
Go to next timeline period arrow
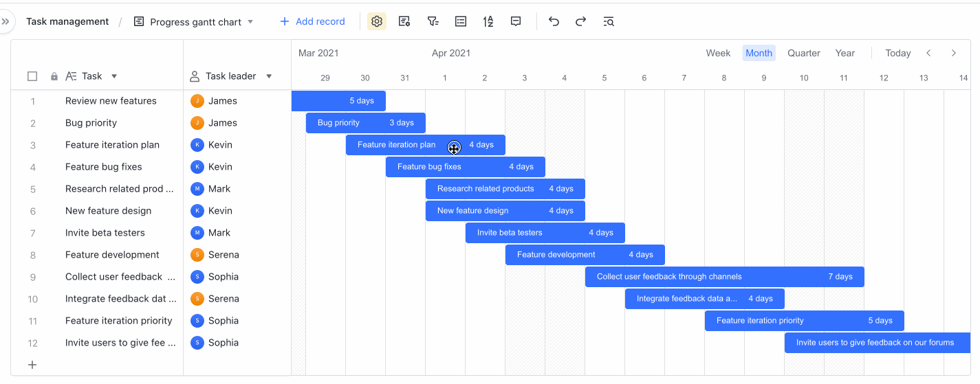click(953, 53)
